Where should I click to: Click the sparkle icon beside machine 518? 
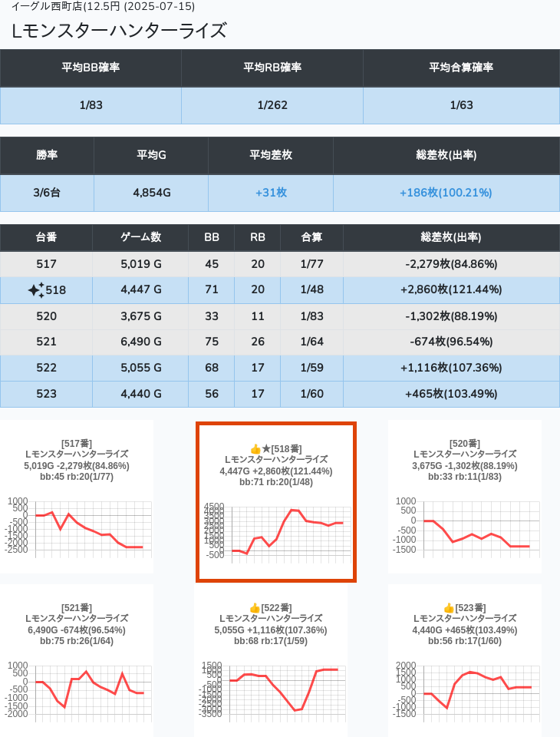36,290
